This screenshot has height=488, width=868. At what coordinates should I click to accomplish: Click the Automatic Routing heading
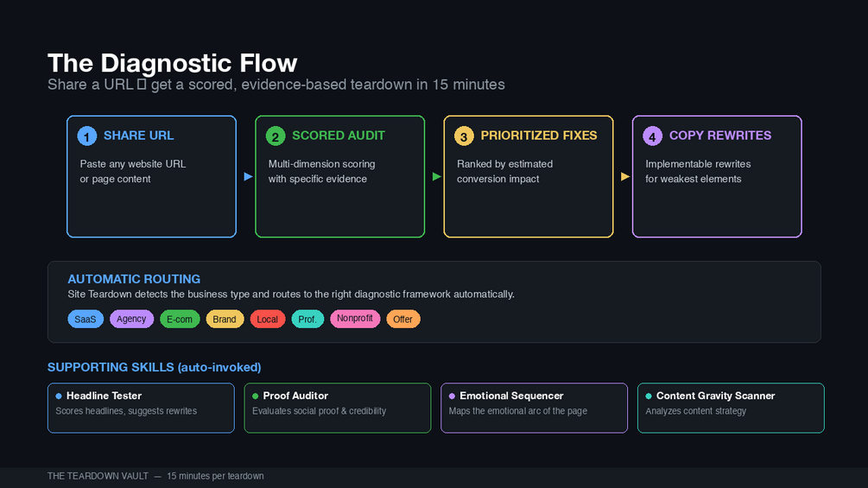[x=134, y=279]
